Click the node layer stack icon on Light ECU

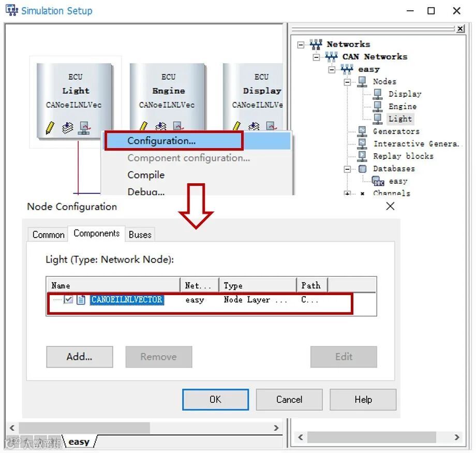(x=67, y=127)
